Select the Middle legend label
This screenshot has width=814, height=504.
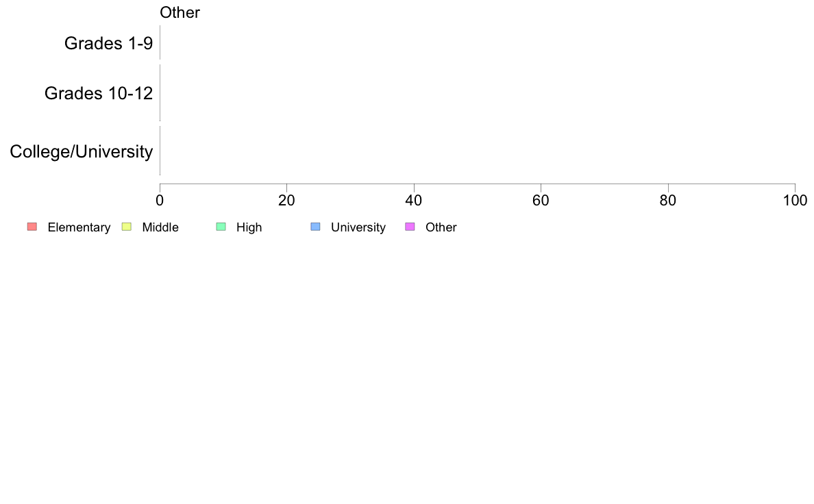(x=160, y=227)
